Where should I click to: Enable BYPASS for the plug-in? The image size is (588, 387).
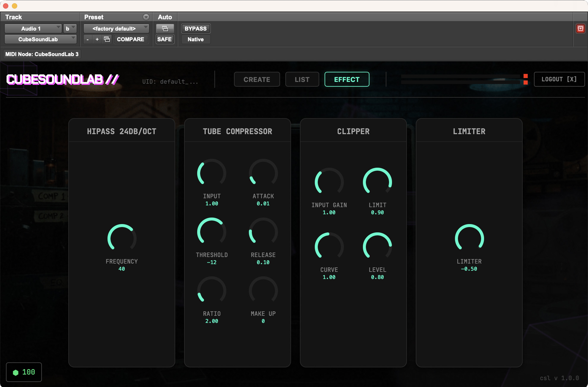coord(195,28)
